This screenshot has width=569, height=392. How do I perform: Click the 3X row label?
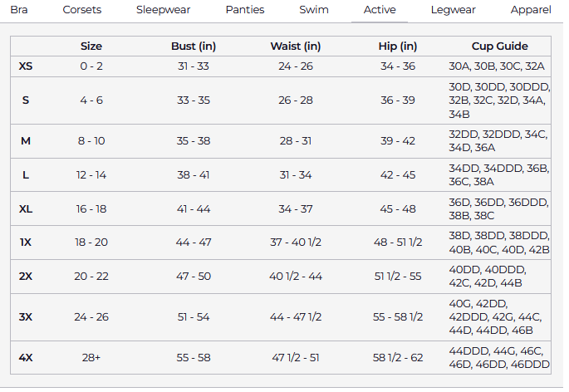[26, 317]
